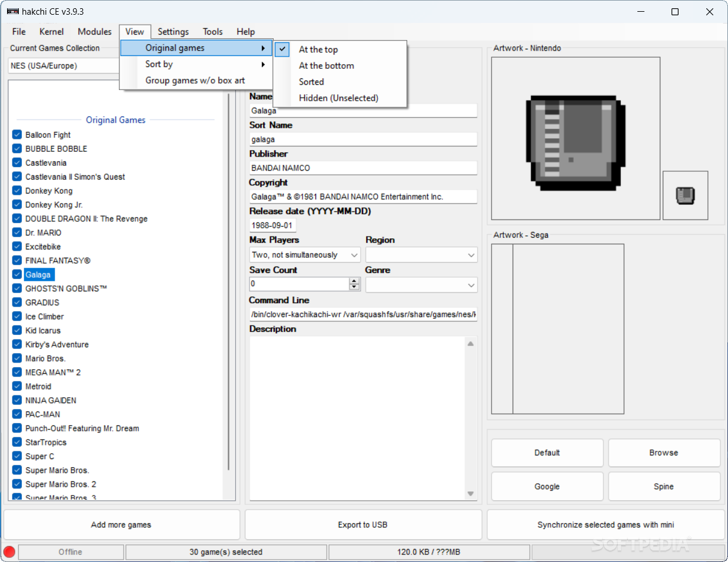
Task: Choose Group games w/o box art
Action: 195,81
